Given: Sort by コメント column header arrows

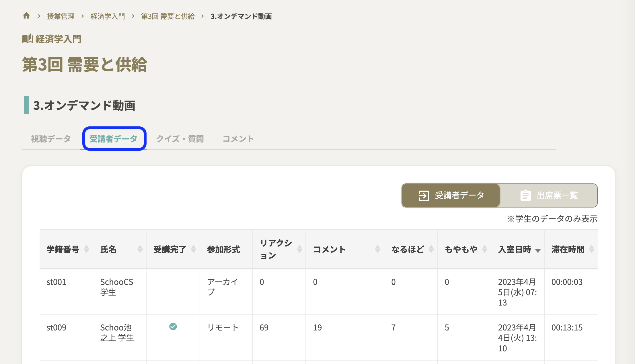Looking at the screenshot, I should [x=377, y=249].
